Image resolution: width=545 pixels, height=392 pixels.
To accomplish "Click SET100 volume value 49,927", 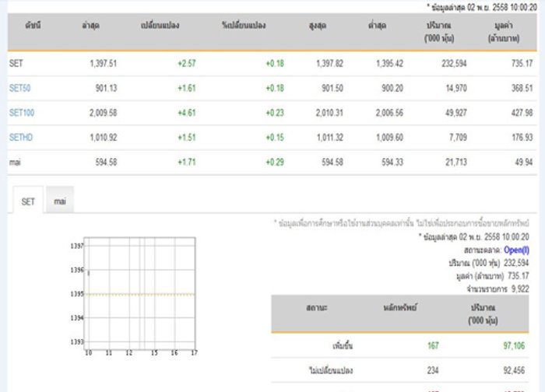I will (456, 113).
